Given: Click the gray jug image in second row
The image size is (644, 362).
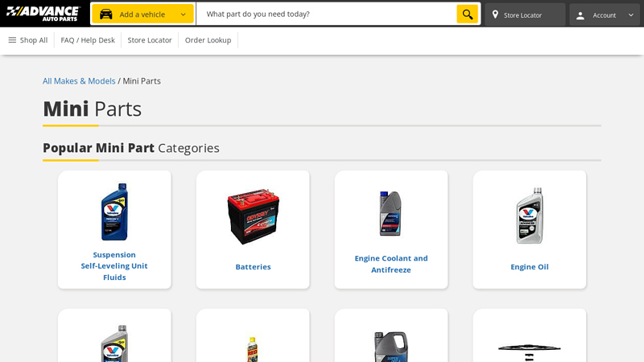Looking at the screenshot, I should point(390,347).
